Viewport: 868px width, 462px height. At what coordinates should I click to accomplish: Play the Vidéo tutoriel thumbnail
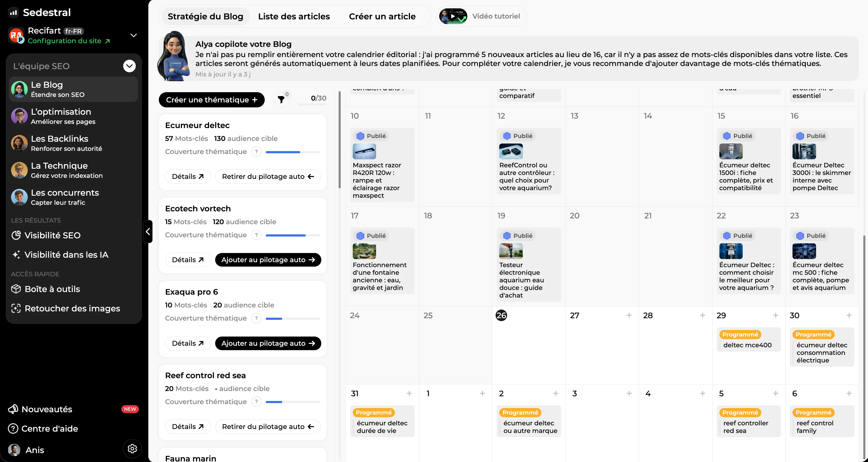point(453,16)
